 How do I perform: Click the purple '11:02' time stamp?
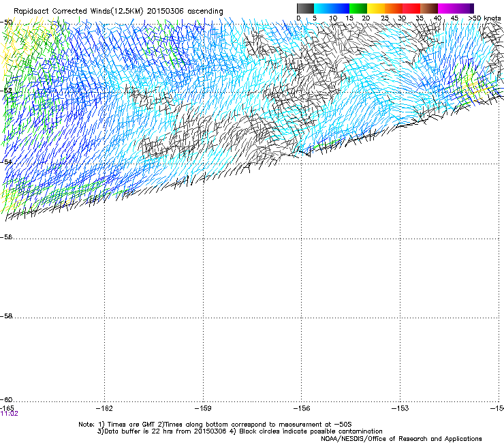coord(10,414)
